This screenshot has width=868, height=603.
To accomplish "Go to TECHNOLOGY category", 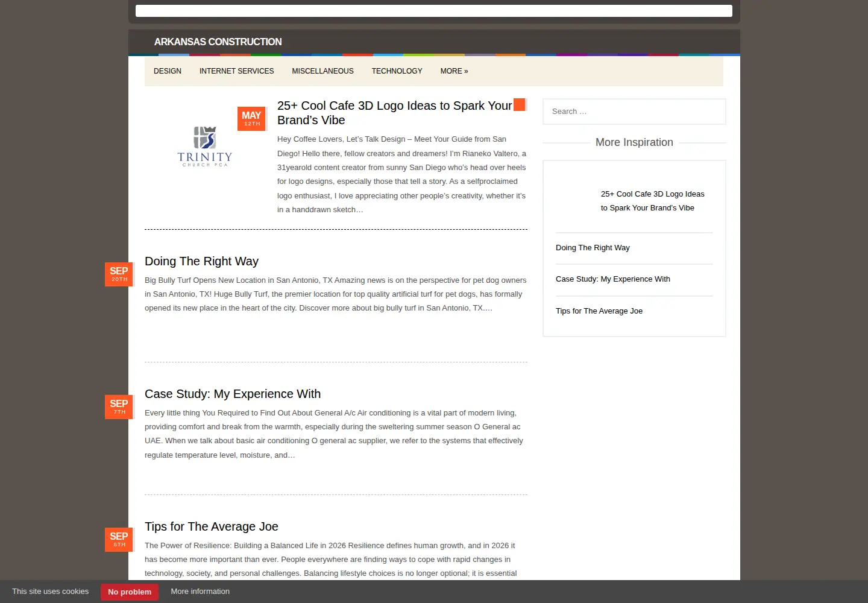I will [x=397, y=71].
